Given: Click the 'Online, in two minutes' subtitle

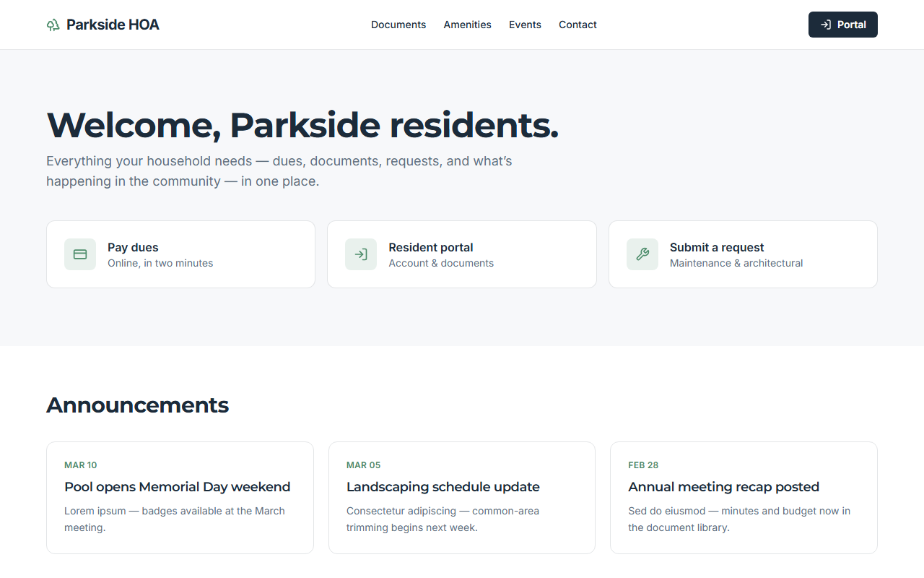Looking at the screenshot, I should coord(160,263).
